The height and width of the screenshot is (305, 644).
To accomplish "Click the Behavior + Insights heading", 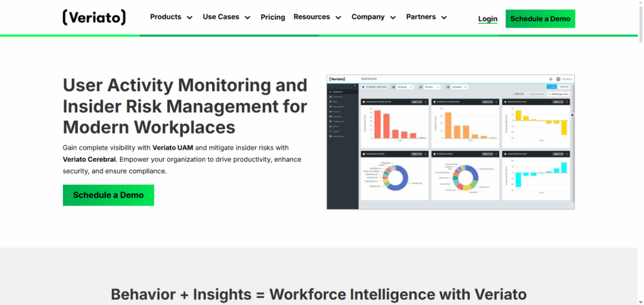I will (x=319, y=294).
